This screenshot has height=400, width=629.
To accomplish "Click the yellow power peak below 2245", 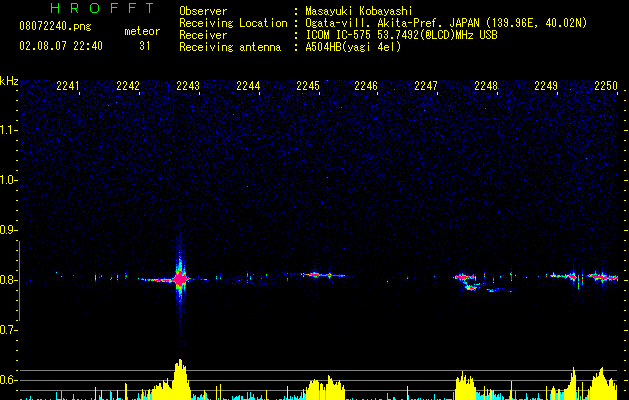I will point(325,388).
